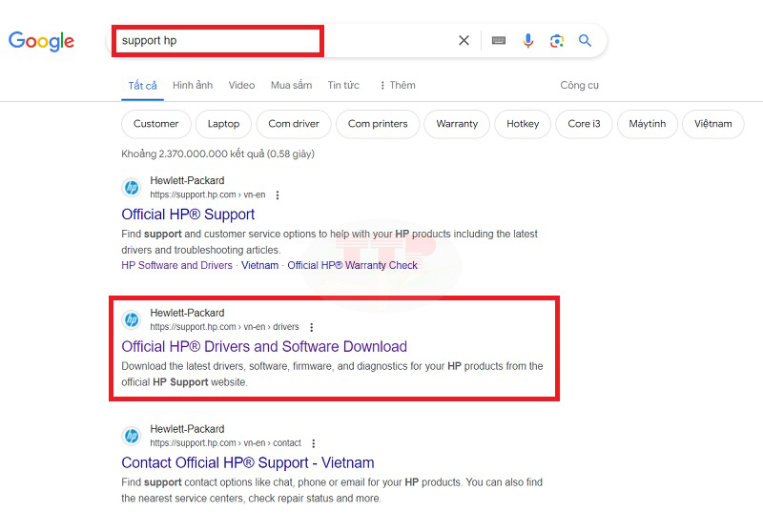Start voice search with the microphone icon

click(528, 40)
